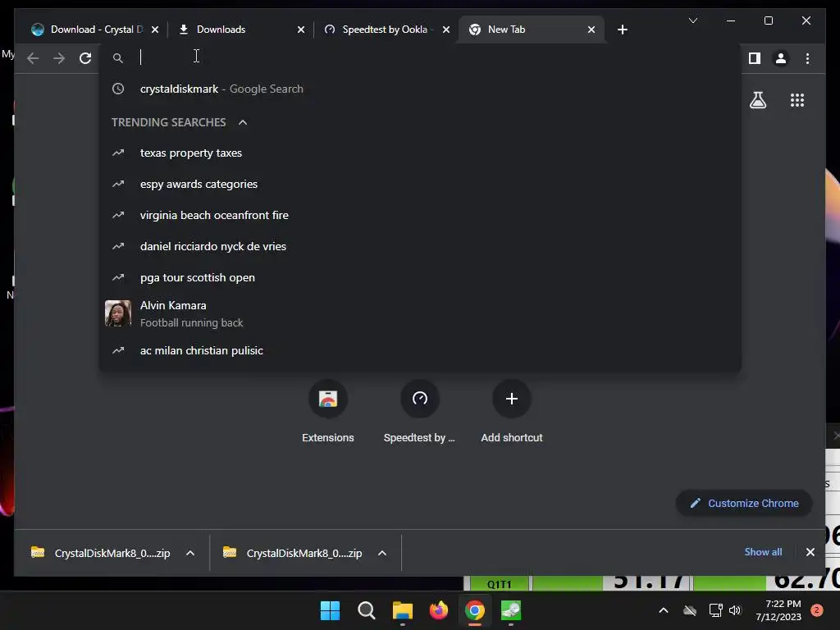Screen dimensions: 840x630
Task: Open network status tray icon
Action: (715, 610)
